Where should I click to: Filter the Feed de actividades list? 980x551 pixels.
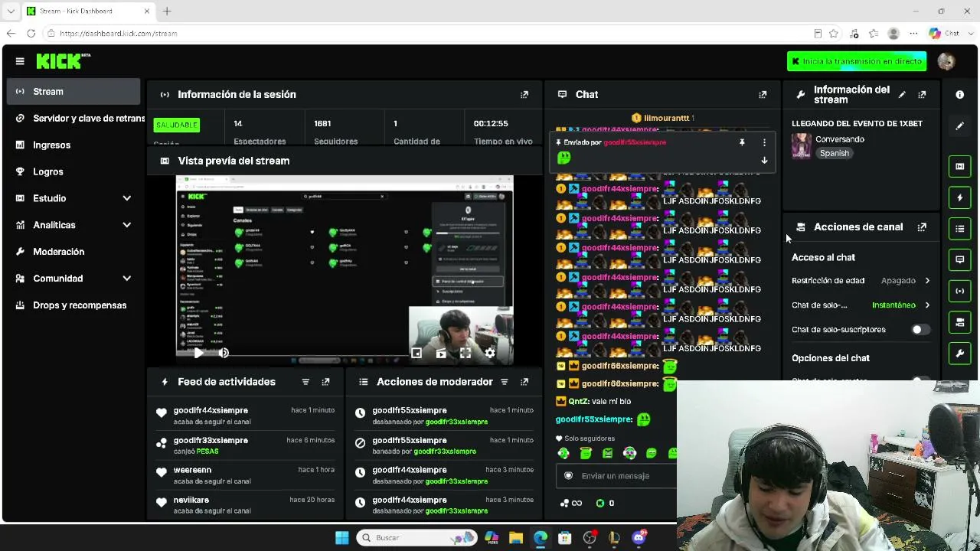click(305, 382)
